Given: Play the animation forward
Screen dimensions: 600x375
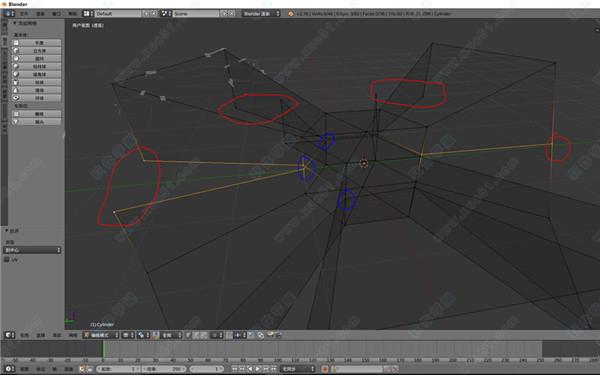Looking at the screenshot, I should click(x=258, y=369).
